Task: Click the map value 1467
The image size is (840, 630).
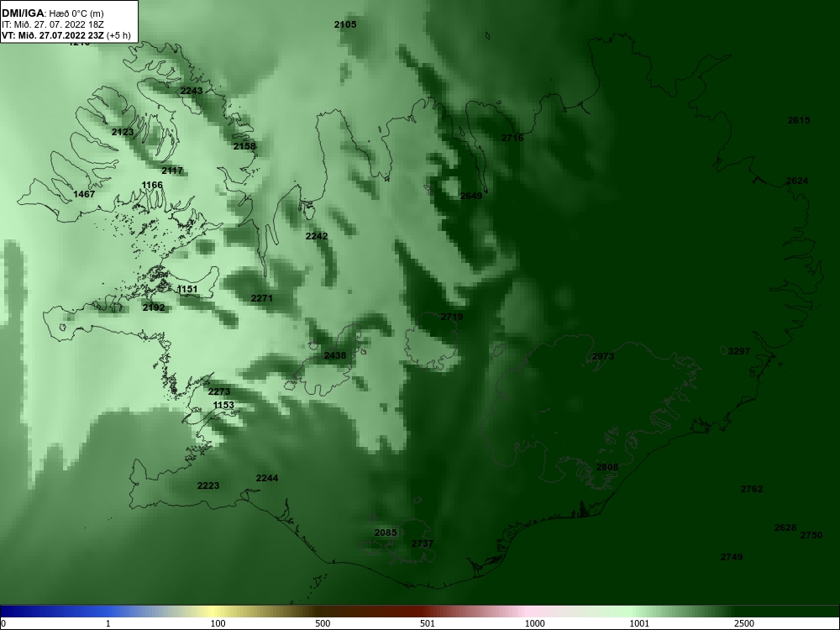Action: coord(84,195)
